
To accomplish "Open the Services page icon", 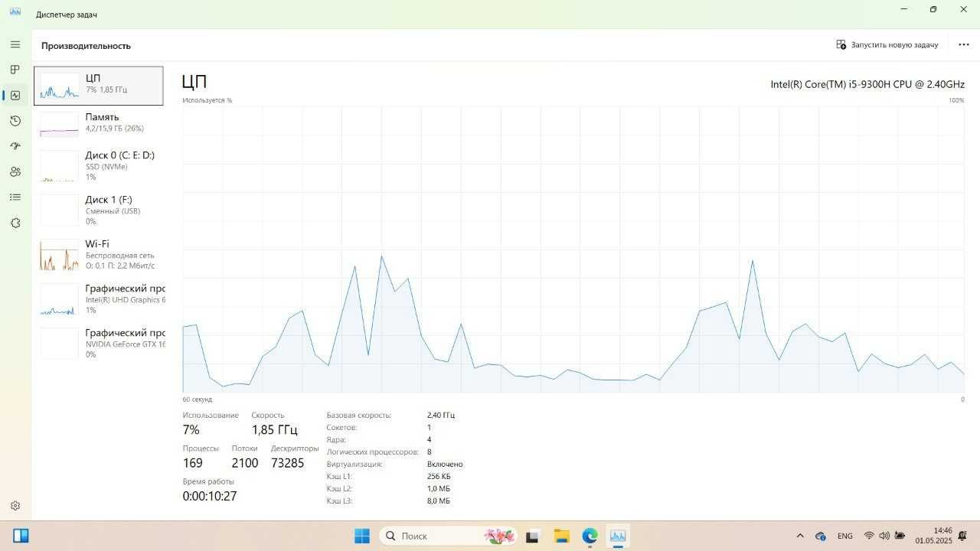I will pyautogui.click(x=15, y=223).
